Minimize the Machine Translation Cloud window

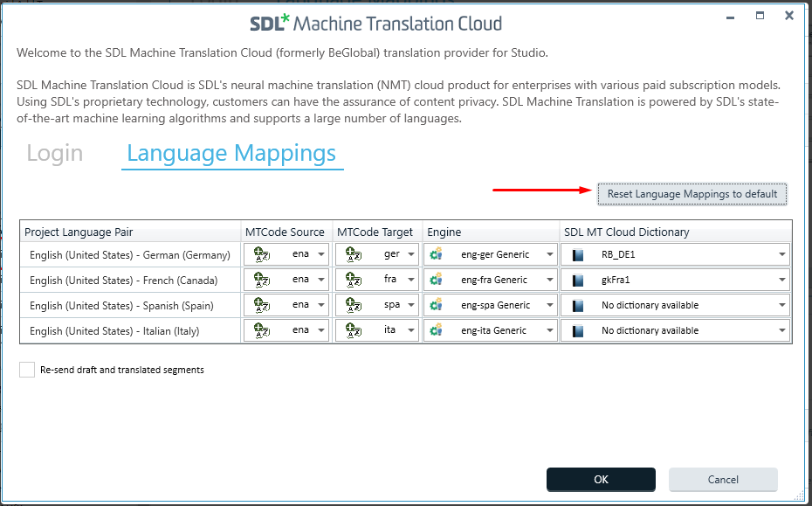730,17
